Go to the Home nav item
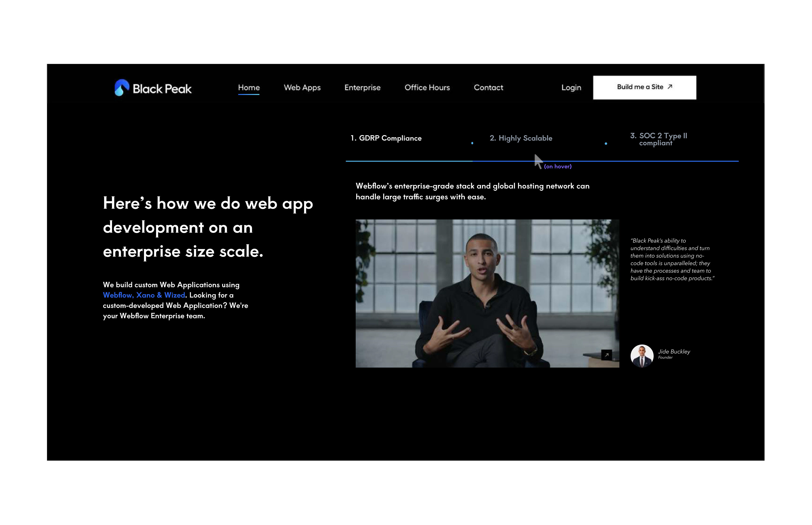 (248, 88)
